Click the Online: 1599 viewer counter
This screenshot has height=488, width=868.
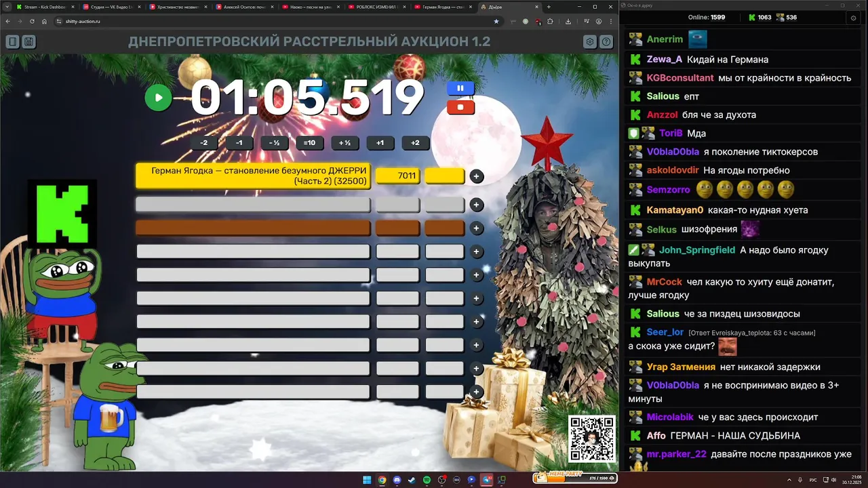coord(707,18)
